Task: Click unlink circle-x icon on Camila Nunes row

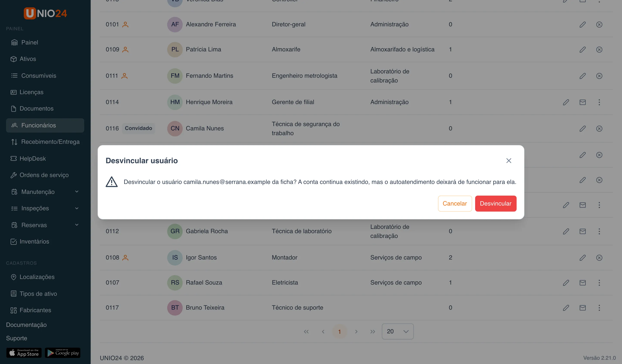Action: (x=599, y=128)
